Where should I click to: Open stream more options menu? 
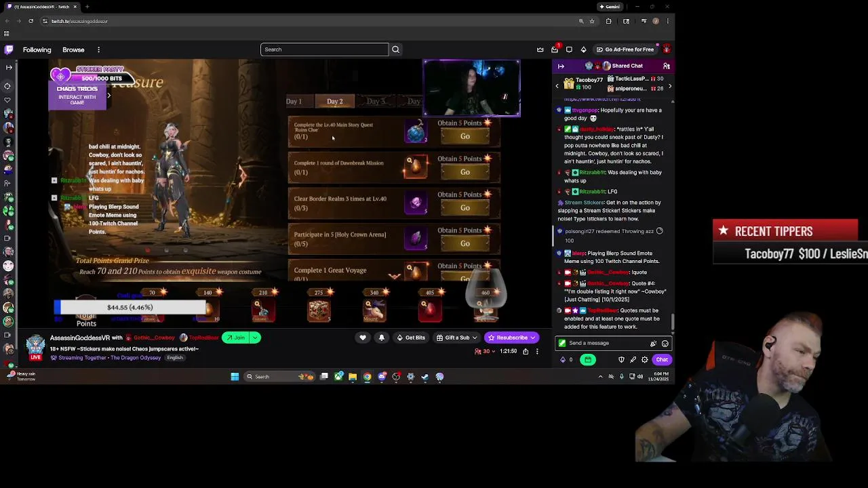pyautogui.click(x=537, y=351)
